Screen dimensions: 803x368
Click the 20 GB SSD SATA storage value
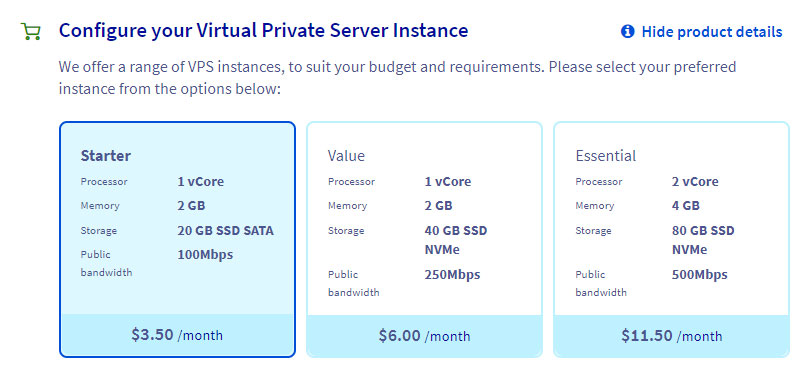click(x=225, y=230)
